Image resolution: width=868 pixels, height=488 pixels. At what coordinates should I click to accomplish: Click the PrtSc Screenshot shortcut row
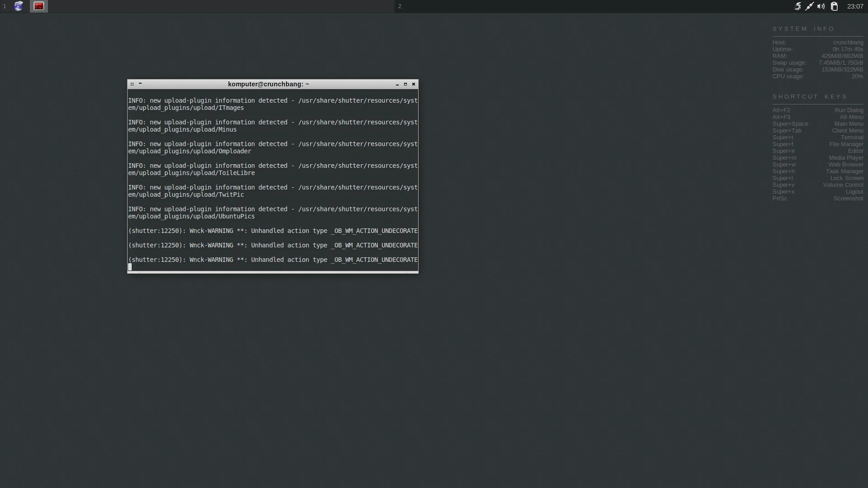(x=818, y=199)
